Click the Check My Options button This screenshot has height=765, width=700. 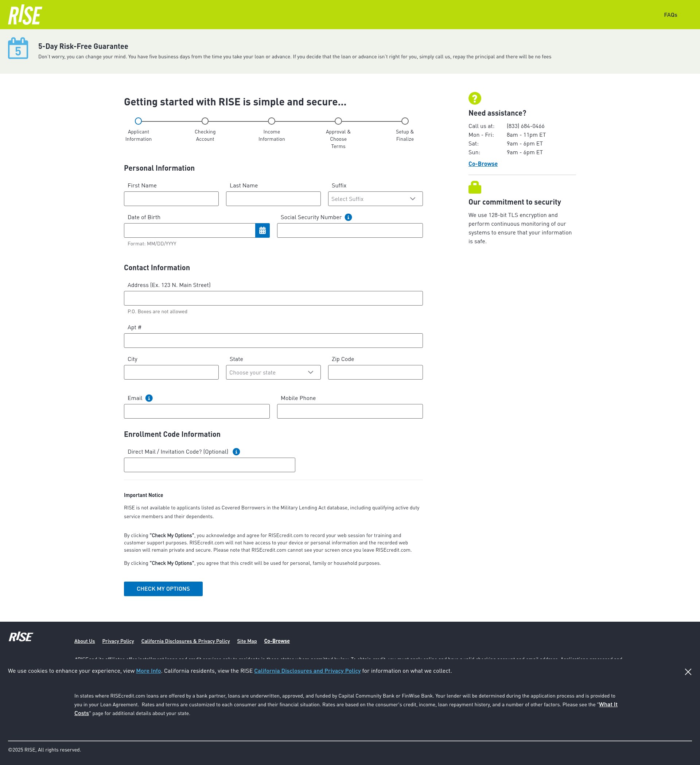pos(163,589)
